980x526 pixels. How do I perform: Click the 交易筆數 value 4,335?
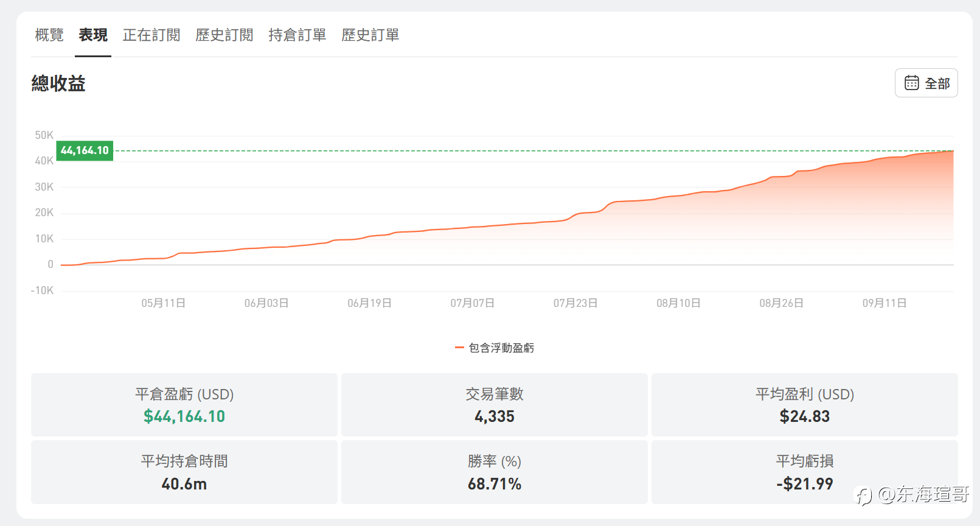click(495, 416)
